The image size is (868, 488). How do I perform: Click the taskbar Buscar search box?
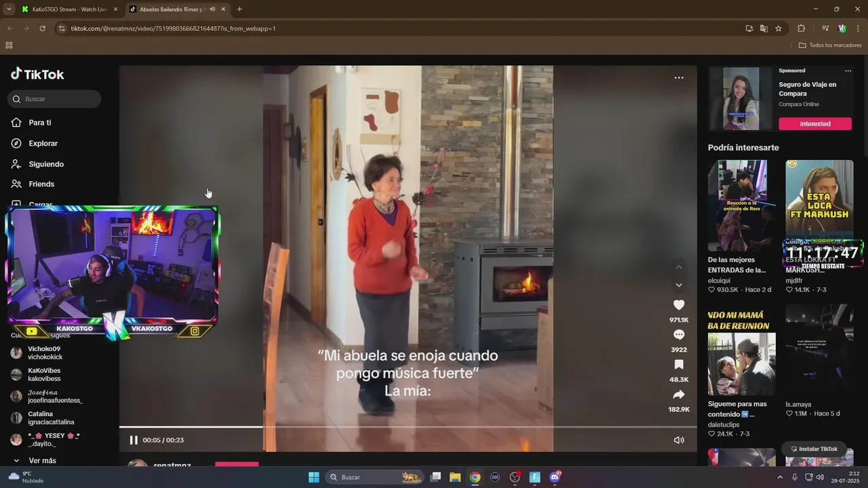[374, 477]
